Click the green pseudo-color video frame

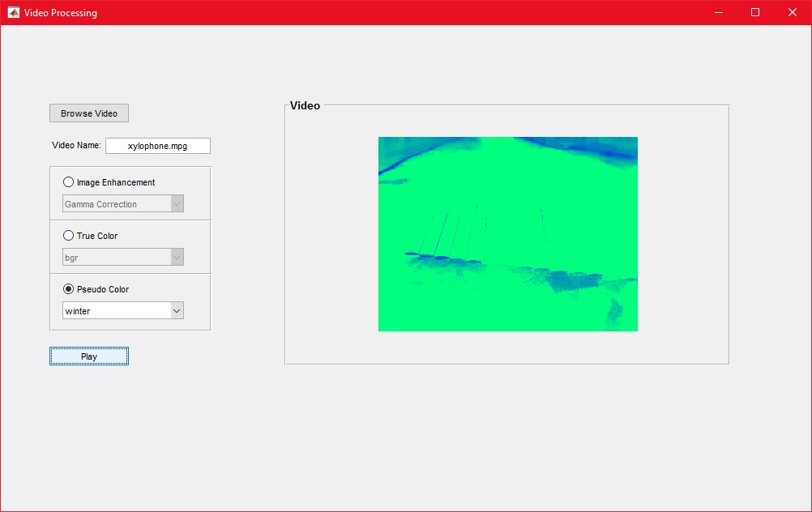pos(507,233)
